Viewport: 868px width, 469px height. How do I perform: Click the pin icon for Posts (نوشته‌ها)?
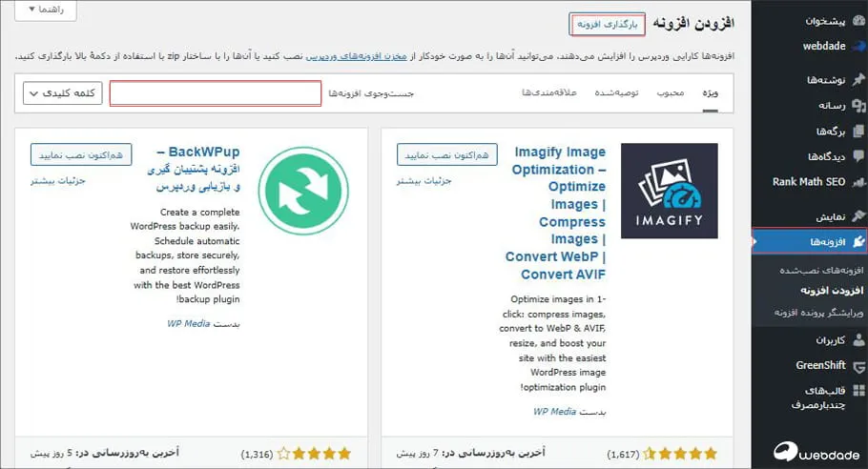(x=858, y=80)
